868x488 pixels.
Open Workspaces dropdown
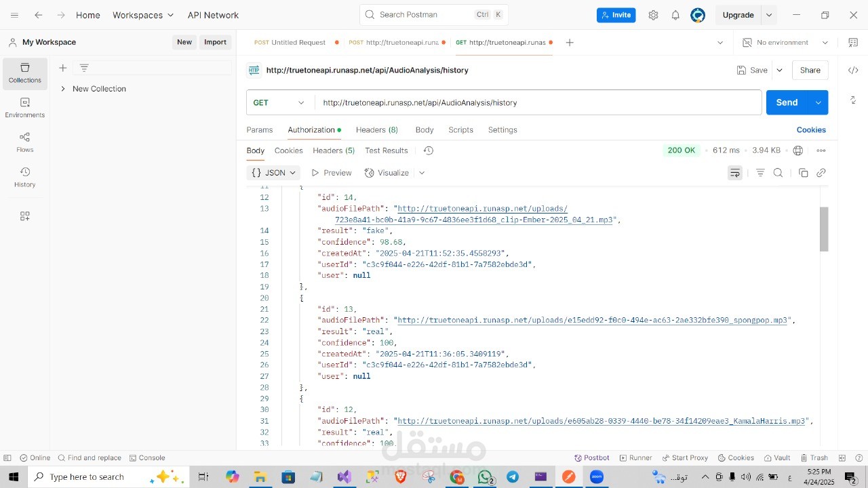(x=143, y=15)
